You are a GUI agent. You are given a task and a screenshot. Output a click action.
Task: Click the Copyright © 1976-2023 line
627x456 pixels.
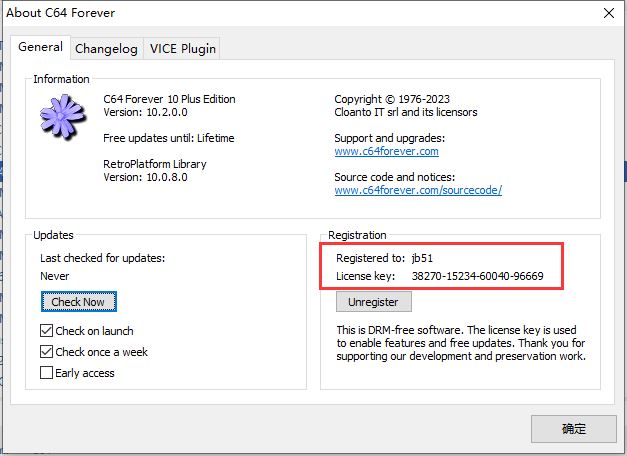click(x=392, y=99)
